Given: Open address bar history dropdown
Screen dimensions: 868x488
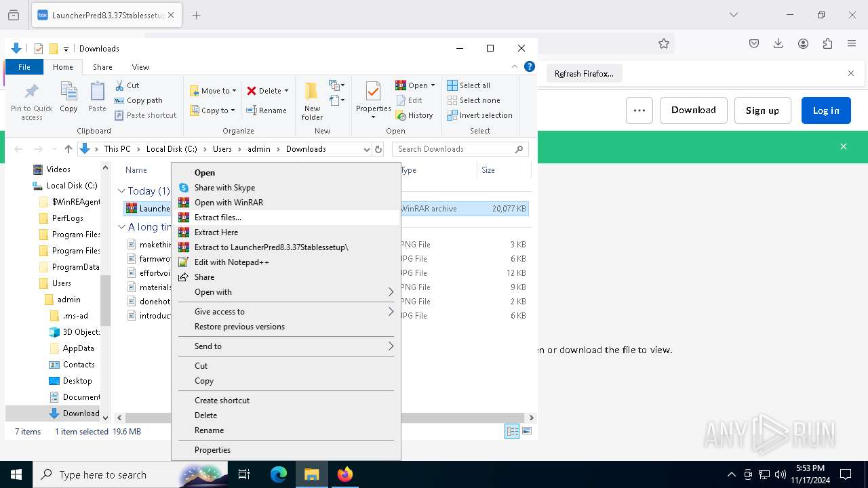Looking at the screenshot, I should tap(367, 149).
